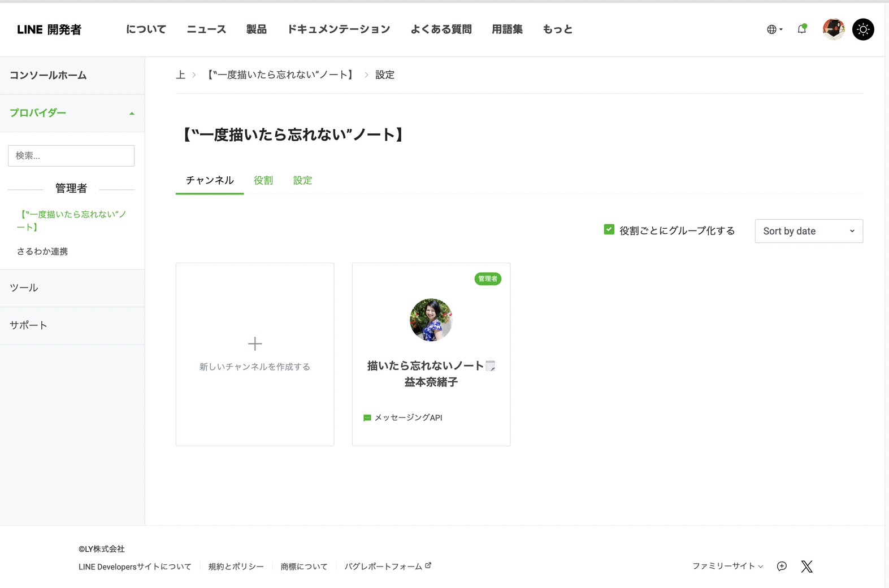889x588 pixels.
Task: Open the ドキュメンテーション menu
Action: tap(339, 29)
